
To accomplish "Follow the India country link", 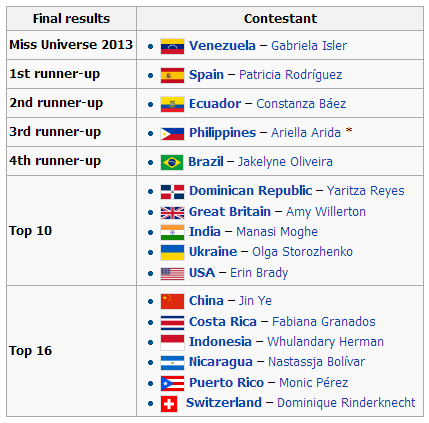I will click(205, 232).
